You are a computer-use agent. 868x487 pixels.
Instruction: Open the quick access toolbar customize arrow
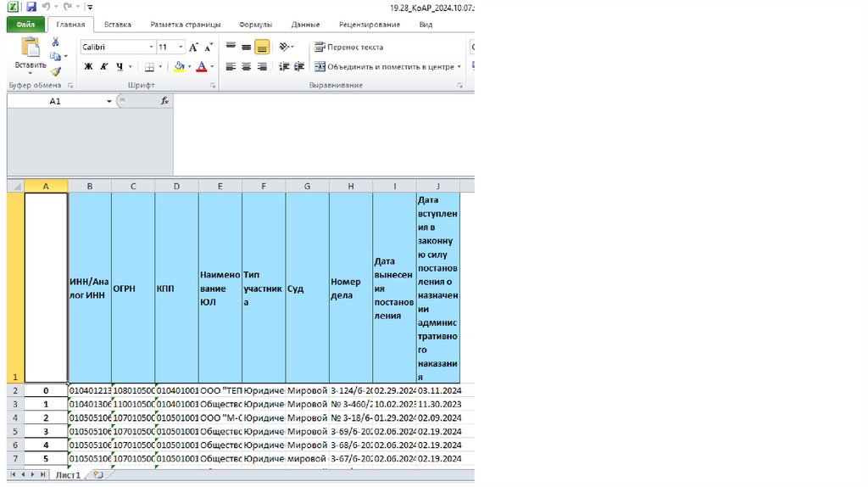pyautogui.click(x=90, y=8)
